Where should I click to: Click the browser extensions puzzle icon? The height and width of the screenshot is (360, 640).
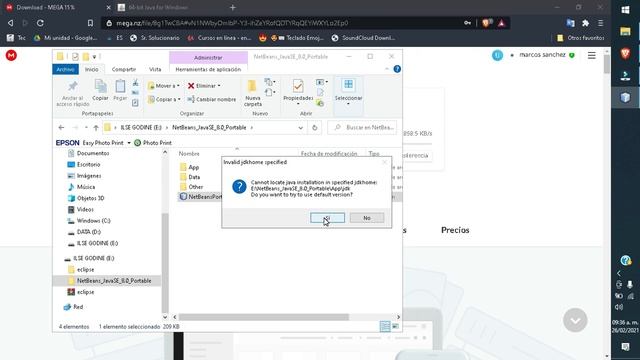[585, 23]
